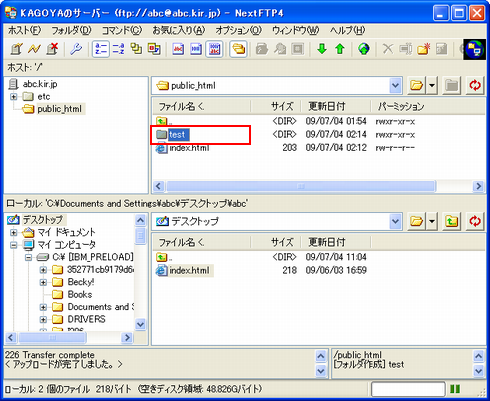Click green pause bars in status bar
Screen dimensions: 490x401
(455, 389)
